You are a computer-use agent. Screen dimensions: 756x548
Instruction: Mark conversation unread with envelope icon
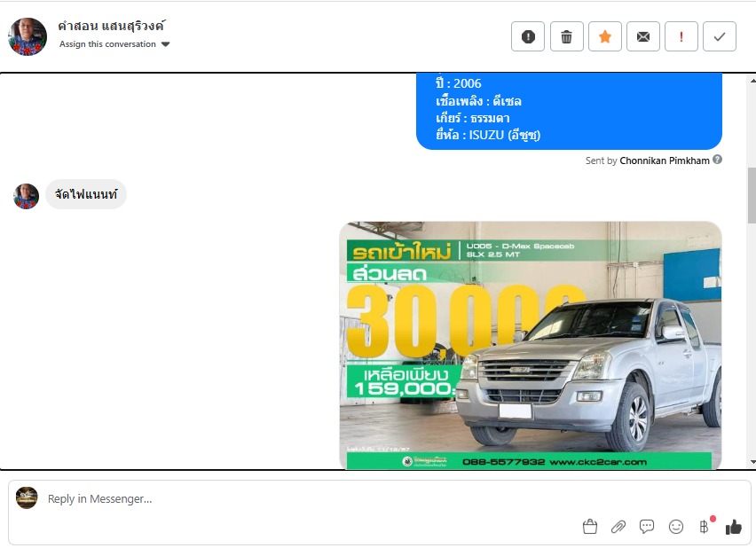click(642, 36)
